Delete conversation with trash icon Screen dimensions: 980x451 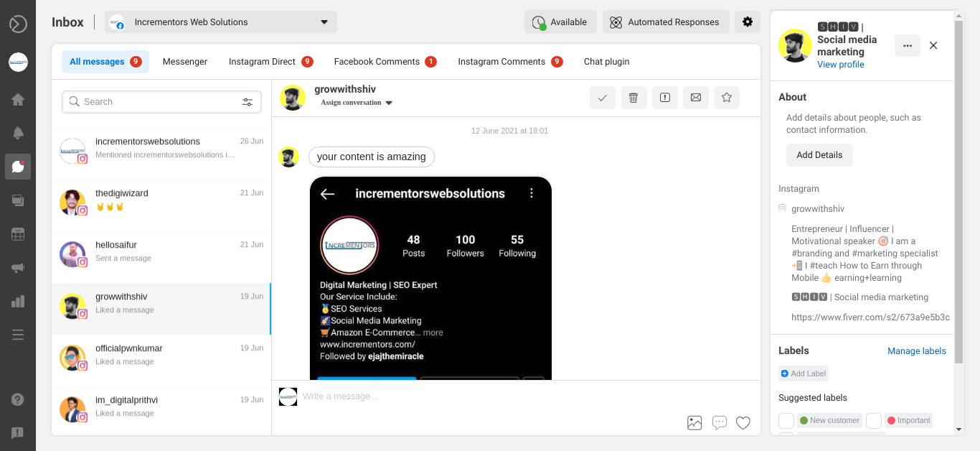coord(633,98)
